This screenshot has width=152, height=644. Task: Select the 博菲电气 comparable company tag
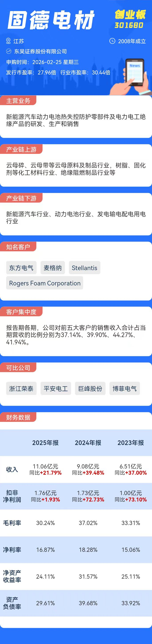click(125, 388)
